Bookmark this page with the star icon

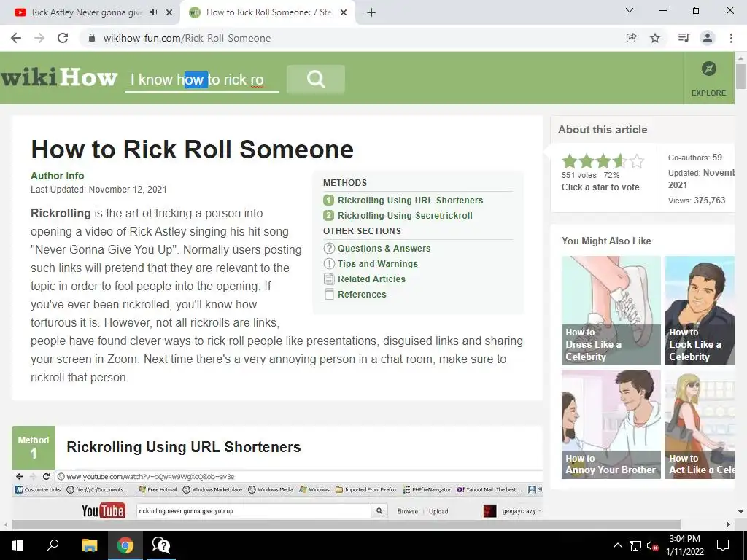pos(655,38)
